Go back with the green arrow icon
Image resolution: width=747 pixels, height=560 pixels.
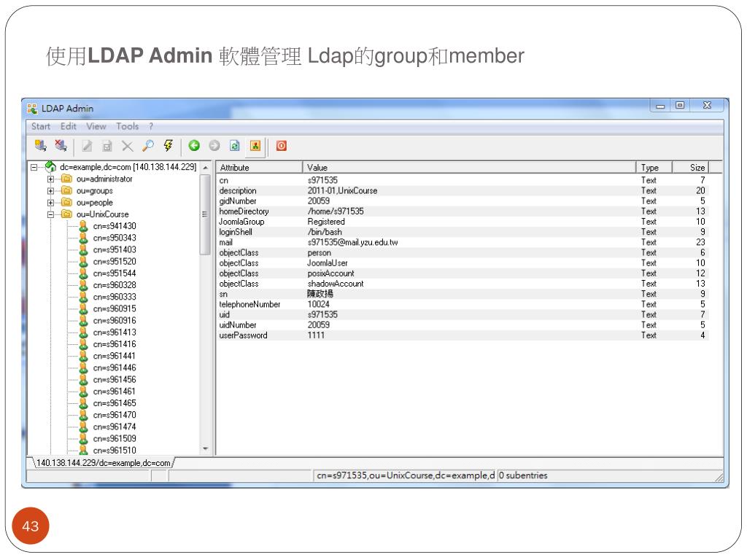point(194,146)
